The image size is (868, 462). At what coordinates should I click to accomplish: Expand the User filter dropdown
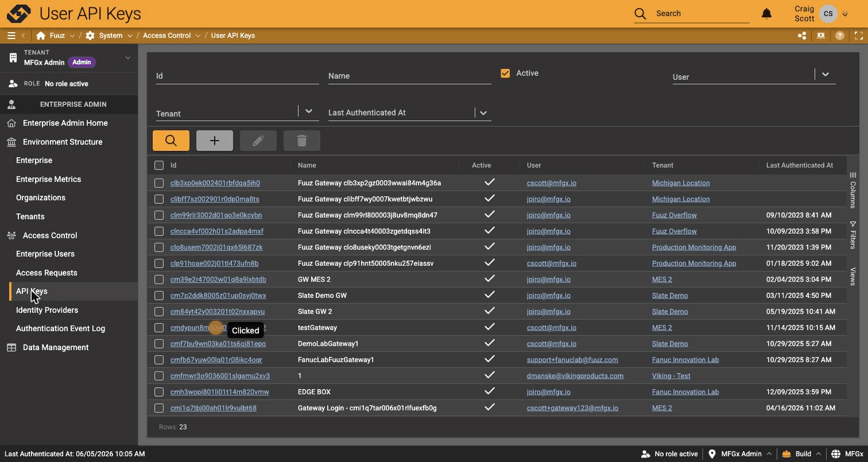tap(825, 74)
